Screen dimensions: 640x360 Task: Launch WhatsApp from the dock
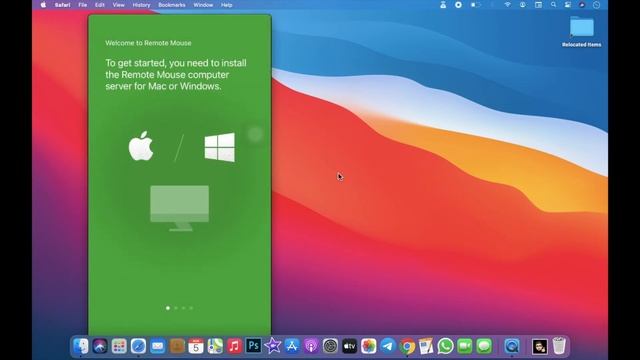(x=445, y=346)
